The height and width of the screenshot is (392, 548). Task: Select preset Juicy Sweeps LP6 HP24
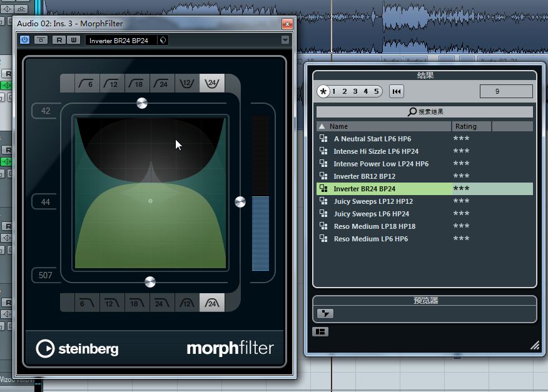[425, 214]
